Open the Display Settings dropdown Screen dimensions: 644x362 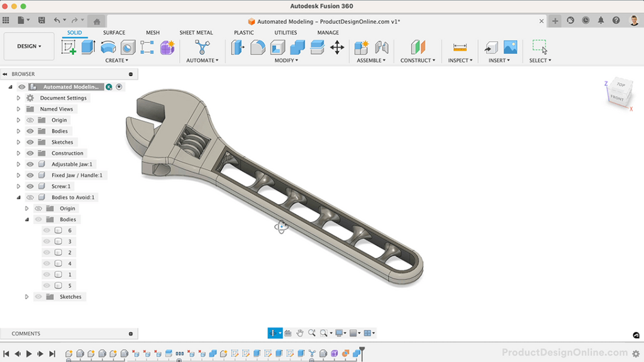[x=339, y=332]
